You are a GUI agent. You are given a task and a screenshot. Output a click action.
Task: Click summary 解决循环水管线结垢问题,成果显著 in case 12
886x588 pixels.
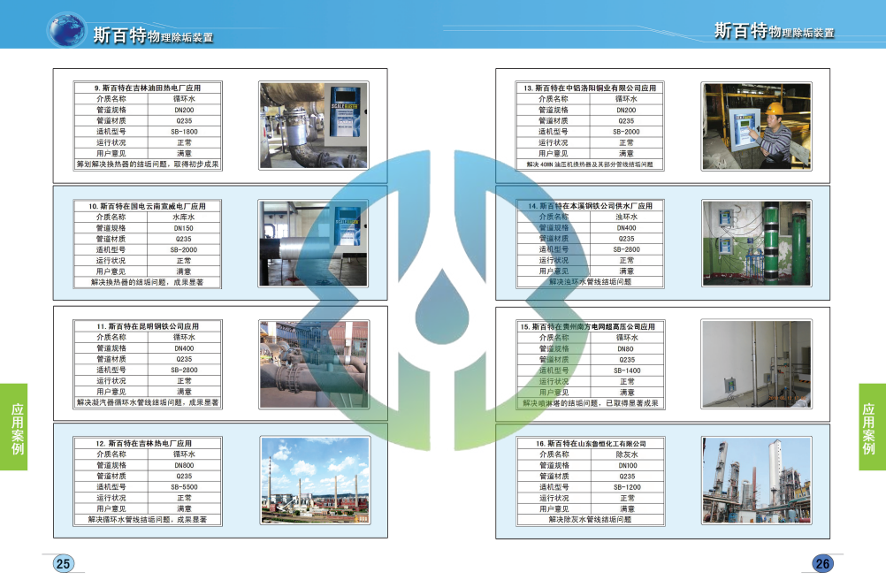pyautogui.click(x=148, y=520)
